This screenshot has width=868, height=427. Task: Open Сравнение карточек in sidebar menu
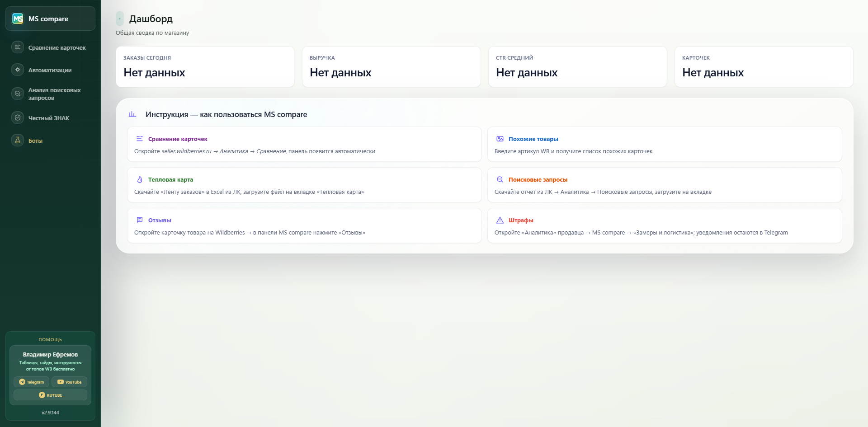(51, 47)
